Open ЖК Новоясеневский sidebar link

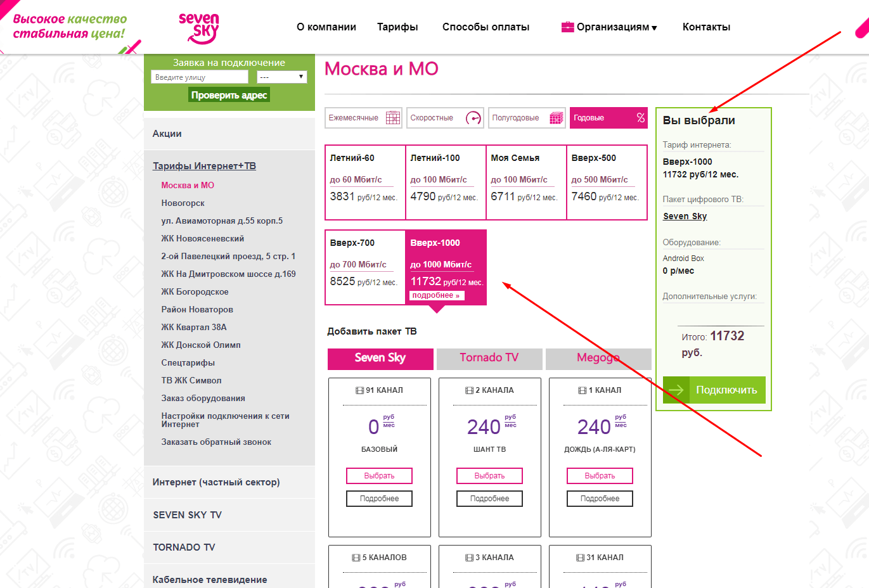[x=202, y=239]
